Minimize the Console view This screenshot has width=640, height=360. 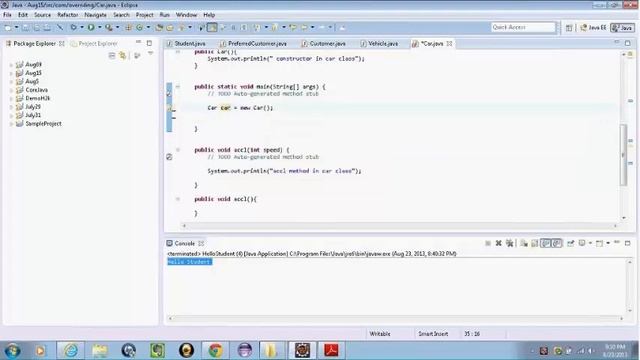pyautogui.click(x=617, y=243)
